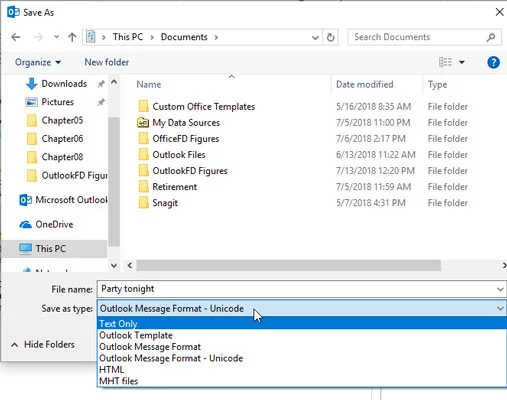The image size is (507, 400).
Task: Refresh the Documents folder listing
Action: click(330, 37)
